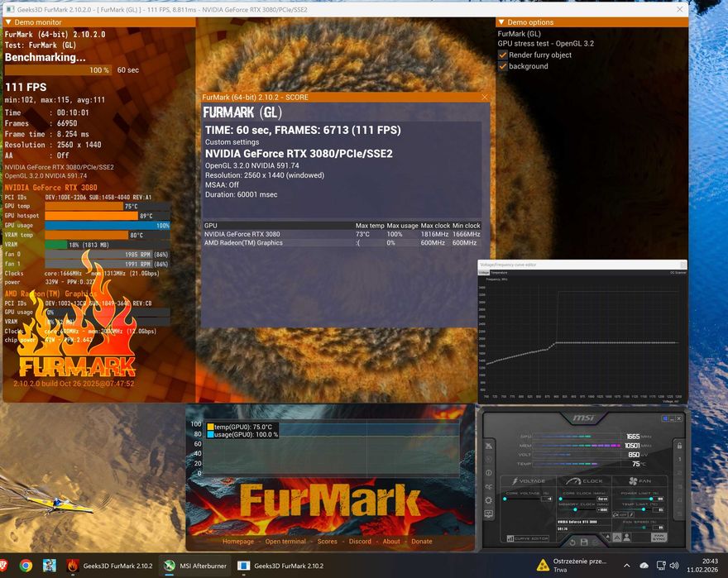This screenshot has height=578, width=728.
Task: Click the network tray icon
Action: (x=661, y=566)
